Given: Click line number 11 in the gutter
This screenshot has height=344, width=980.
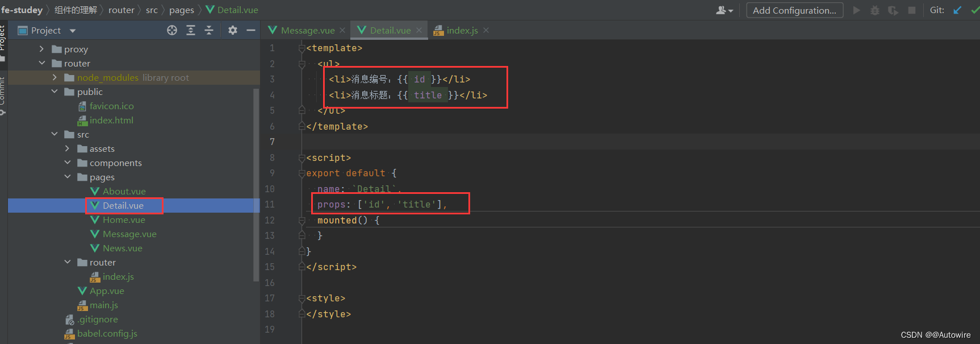Looking at the screenshot, I should [270, 204].
